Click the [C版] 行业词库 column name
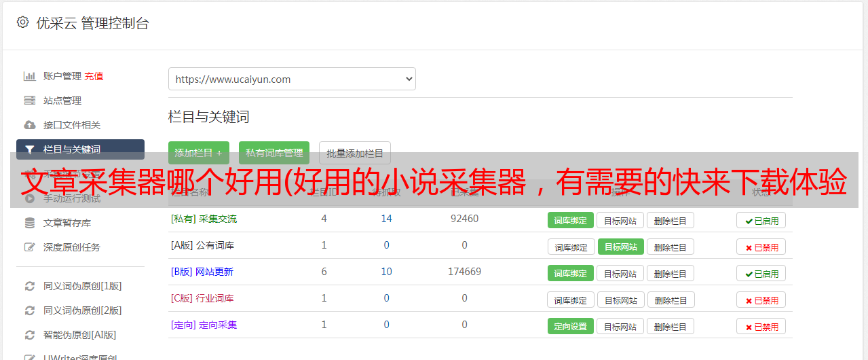 coord(202,298)
